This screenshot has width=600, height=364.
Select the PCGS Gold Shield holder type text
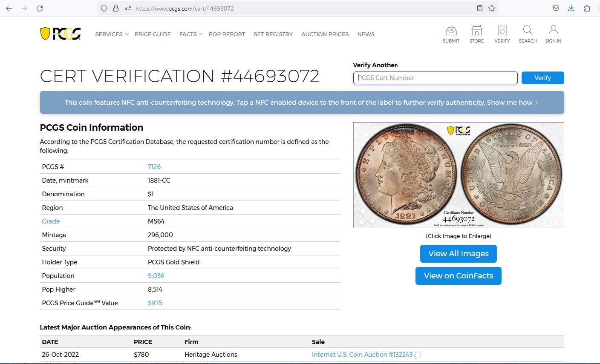[x=173, y=262]
